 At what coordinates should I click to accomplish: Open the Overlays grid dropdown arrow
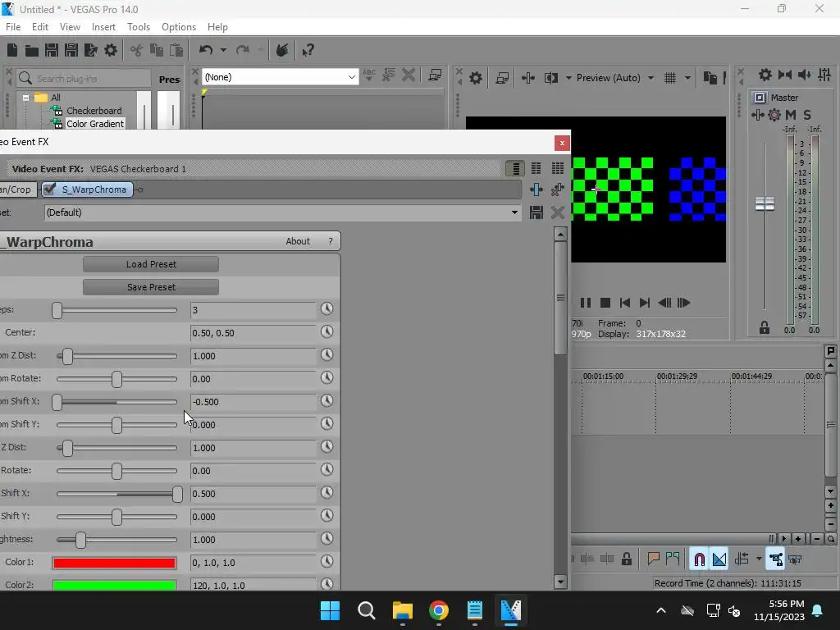click(x=687, y=78)
